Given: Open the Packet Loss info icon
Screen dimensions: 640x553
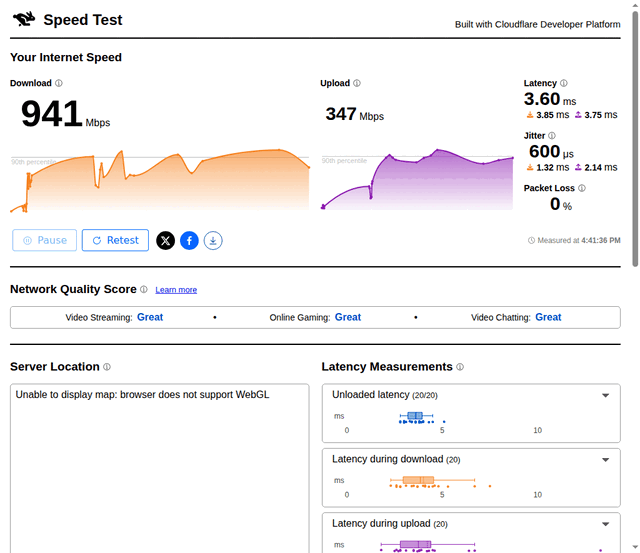Looking at the screenshot, I should 582,188.
